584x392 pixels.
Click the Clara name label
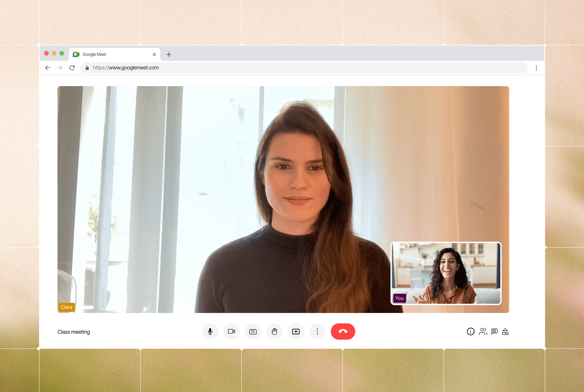pos(67,307)
